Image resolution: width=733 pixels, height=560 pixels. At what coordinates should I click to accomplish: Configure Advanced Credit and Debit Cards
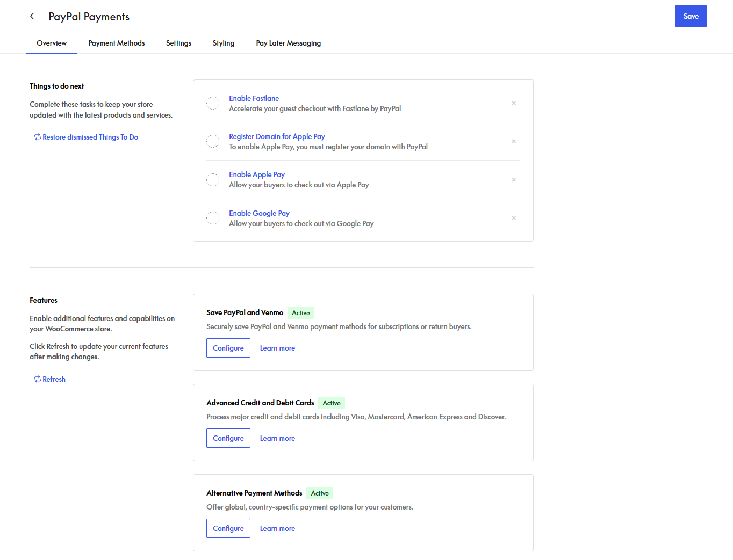pos(228,438)
